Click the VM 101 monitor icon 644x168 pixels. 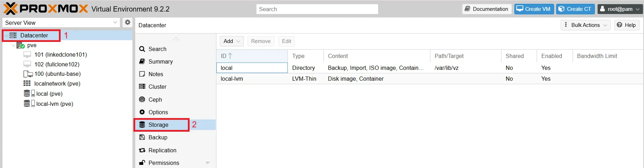[x=27, y=54]
